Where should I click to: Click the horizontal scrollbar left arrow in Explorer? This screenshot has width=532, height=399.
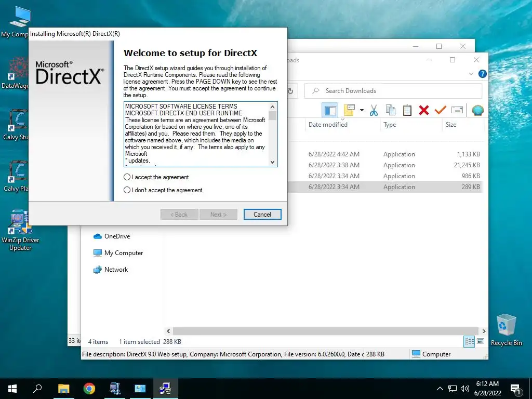168,331
